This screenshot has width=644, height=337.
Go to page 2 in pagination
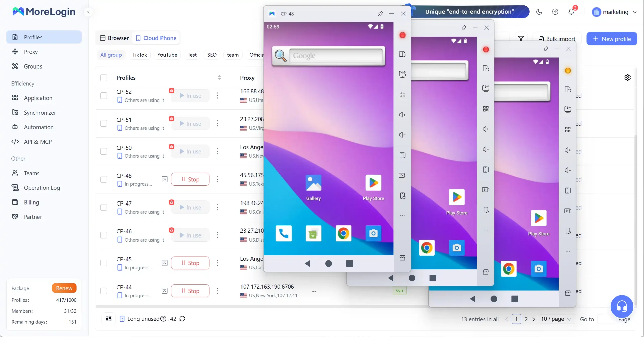(526, 319)
